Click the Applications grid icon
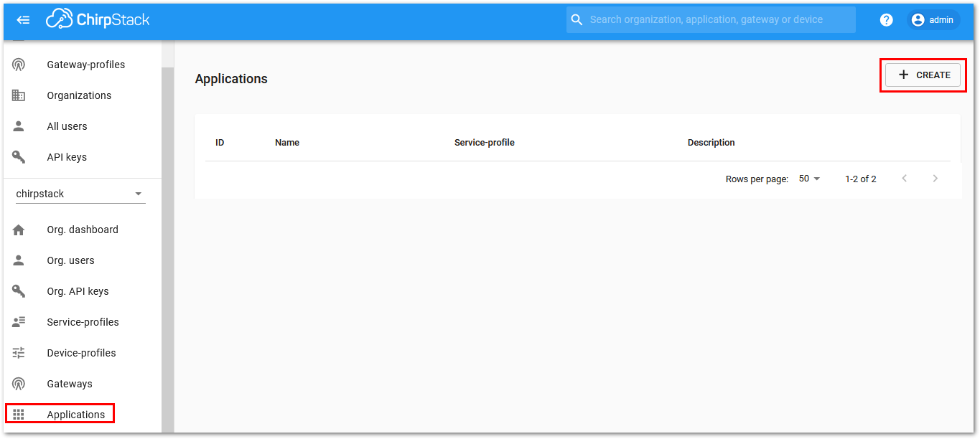Viewport: 980px width, 439px height. [x=19, y=415]
